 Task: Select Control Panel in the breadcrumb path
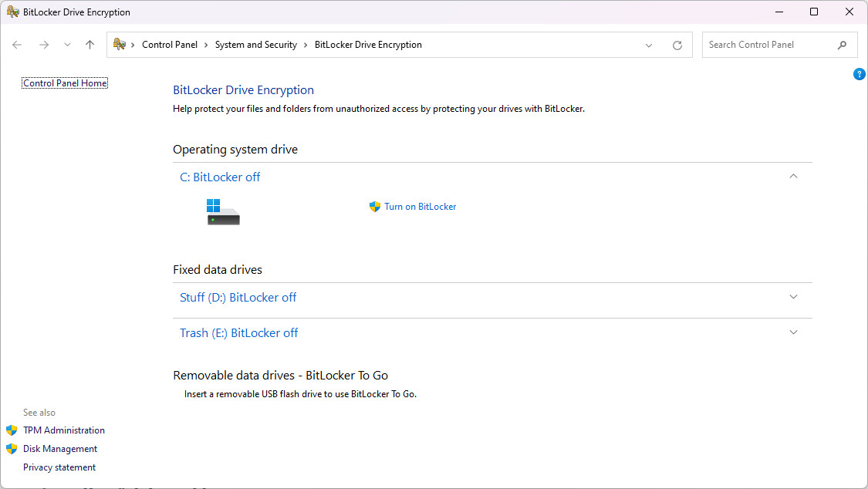pos(170,45)
